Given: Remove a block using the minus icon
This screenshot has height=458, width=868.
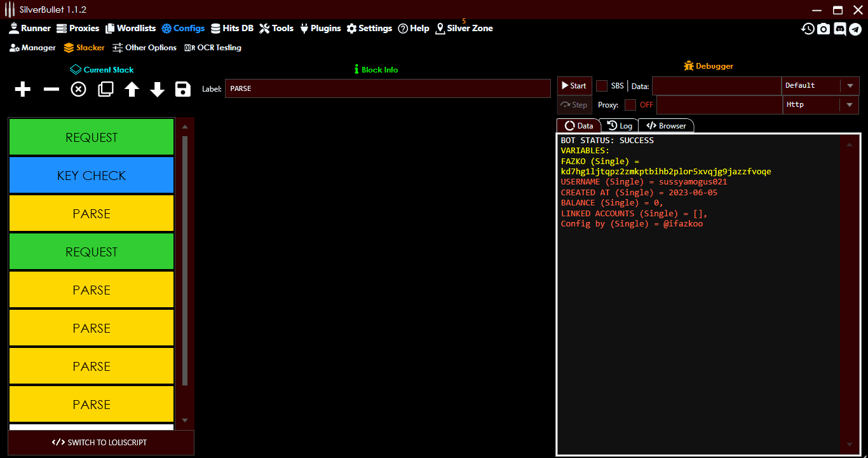Looking at the screenshot, I should 50,89.
